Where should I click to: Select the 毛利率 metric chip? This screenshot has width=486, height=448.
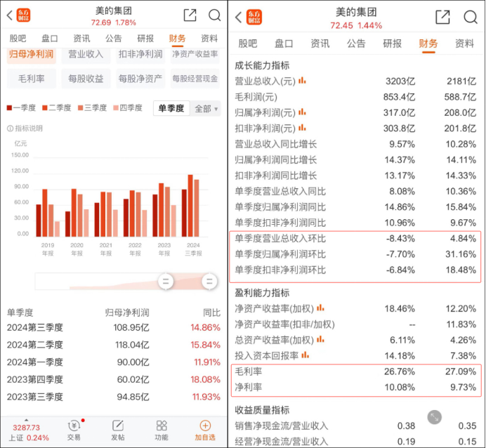pyautogui.click(x=32, y=79)
